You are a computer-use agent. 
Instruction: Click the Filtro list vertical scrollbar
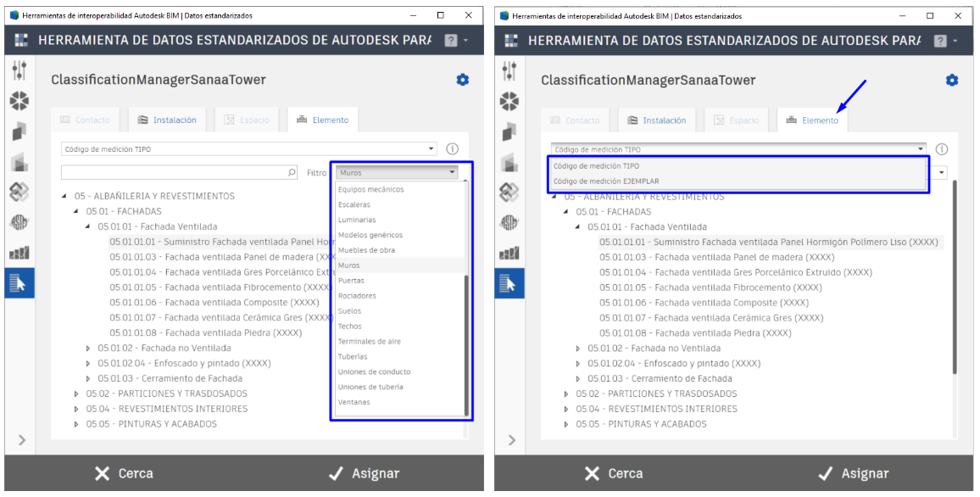click(466, 345)
